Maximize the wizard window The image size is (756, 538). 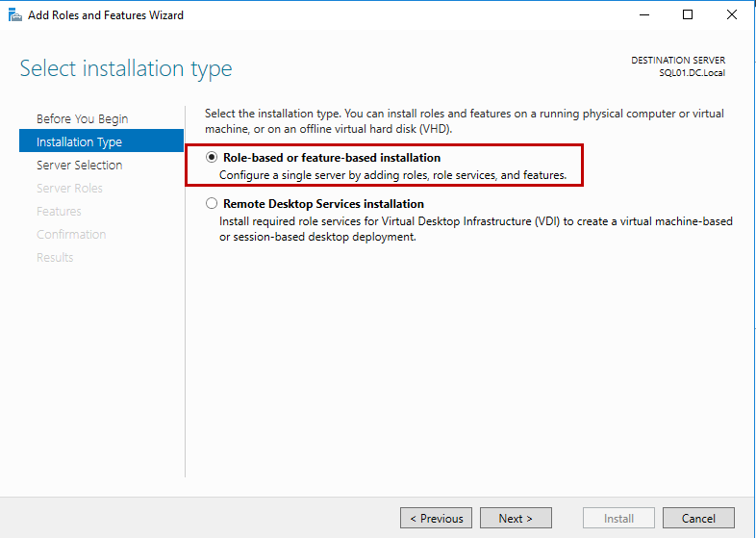[688, 14]
